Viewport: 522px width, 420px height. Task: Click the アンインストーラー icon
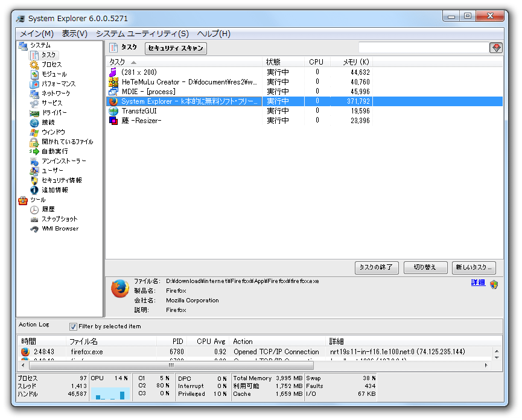tap(34, 161)
